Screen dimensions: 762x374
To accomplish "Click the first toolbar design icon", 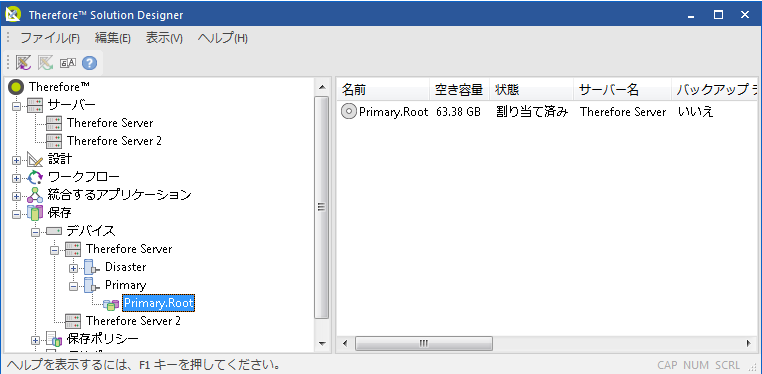I will point(23,63).
